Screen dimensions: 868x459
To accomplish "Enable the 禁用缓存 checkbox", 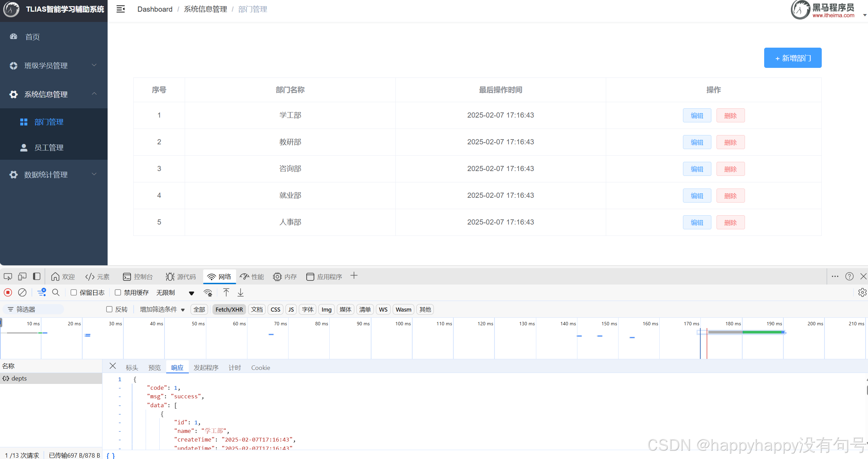I will [118, 292].
